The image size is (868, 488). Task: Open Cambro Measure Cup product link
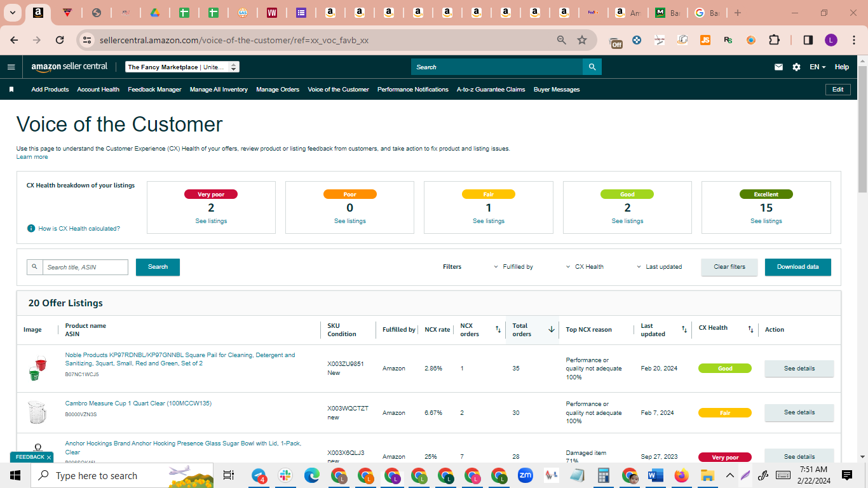pyautogui.click(x=139, y=403)
